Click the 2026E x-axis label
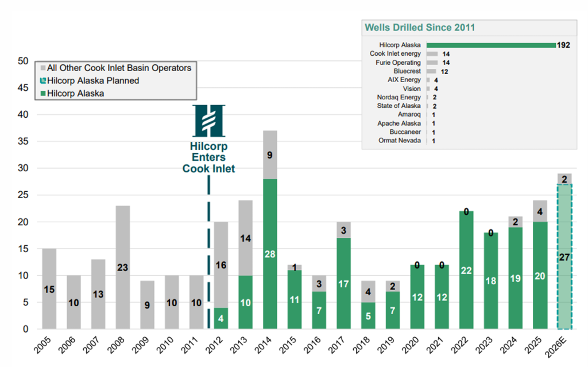 [555, 347]
